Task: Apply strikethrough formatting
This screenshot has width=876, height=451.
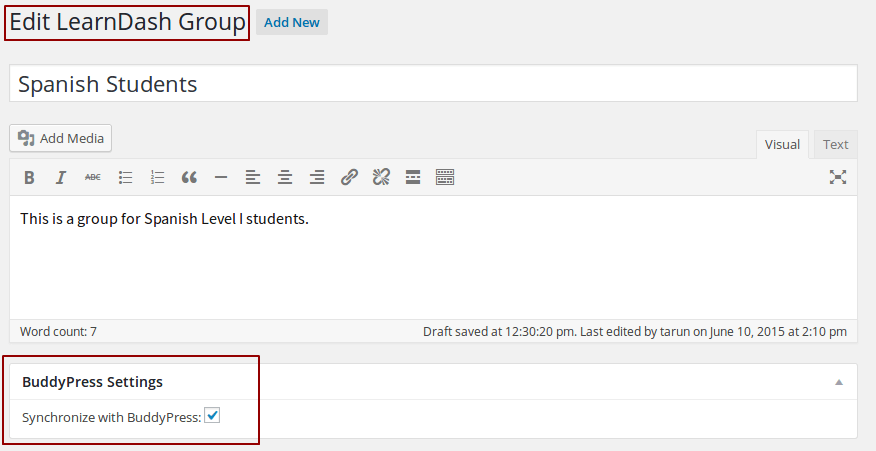Action: pos(93,178)
